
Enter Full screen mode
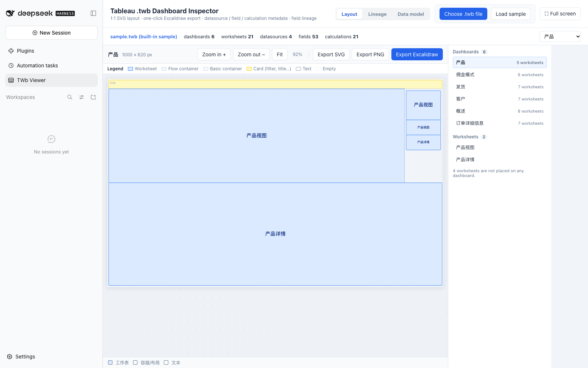click(560, 14)
